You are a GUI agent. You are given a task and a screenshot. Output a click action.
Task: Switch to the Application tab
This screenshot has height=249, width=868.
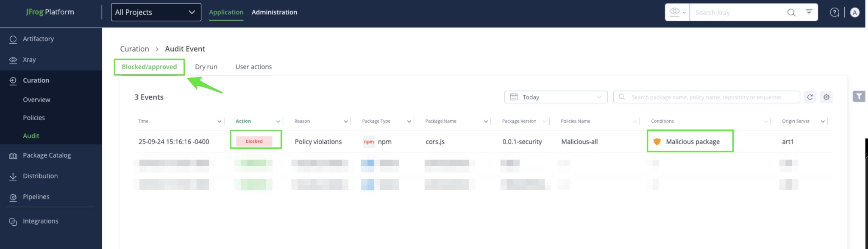coord(226,12)
